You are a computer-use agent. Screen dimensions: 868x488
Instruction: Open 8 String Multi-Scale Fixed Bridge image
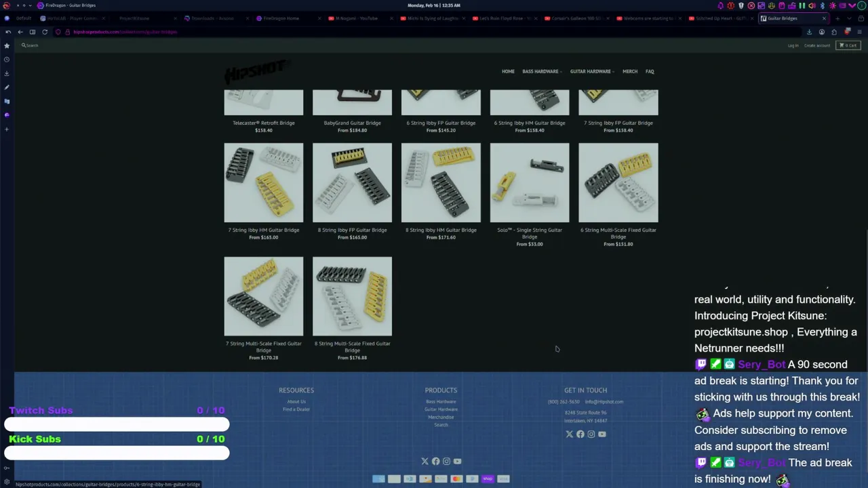[x=352, y=296]
